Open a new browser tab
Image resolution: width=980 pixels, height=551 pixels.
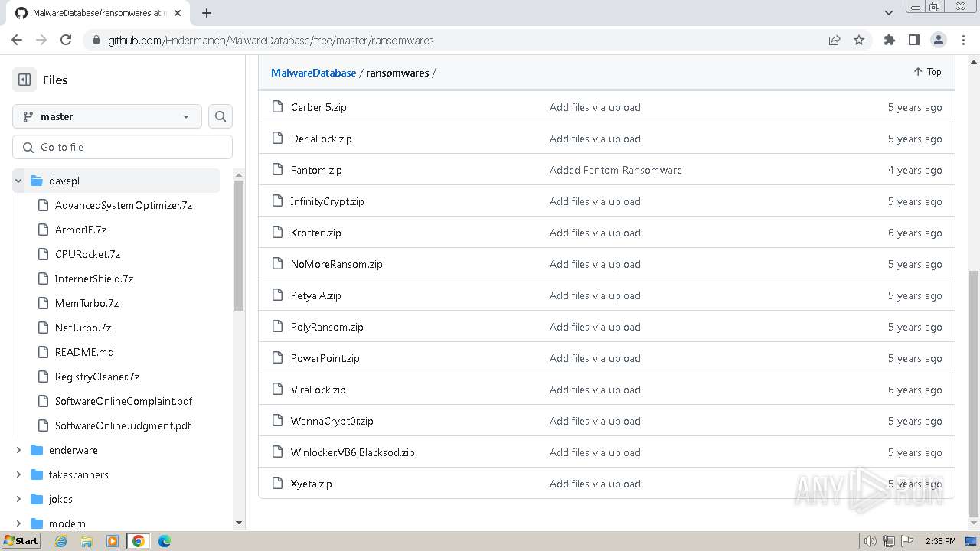pyautogui.click(x=207, y=13)
